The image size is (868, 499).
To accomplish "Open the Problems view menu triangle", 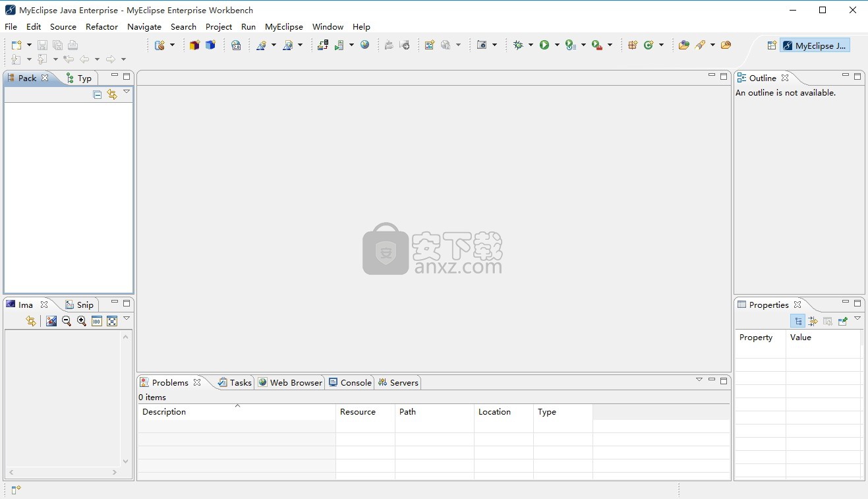I will (x=699, y=380).
